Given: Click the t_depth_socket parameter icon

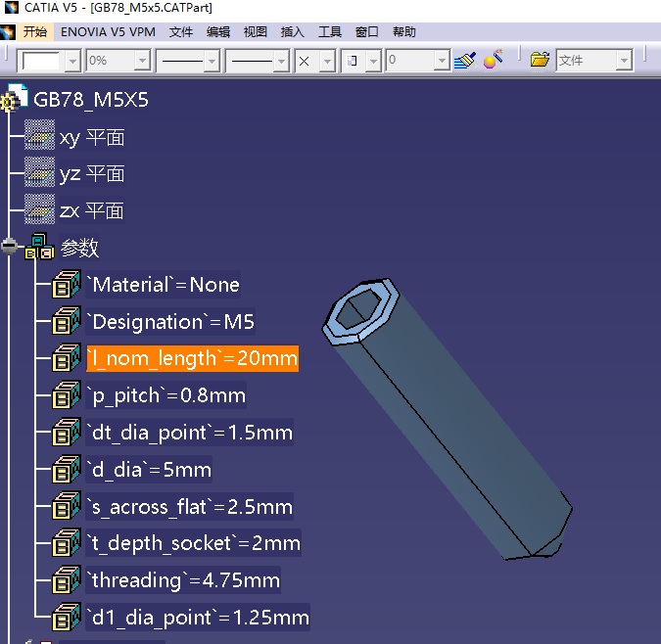Looking at the screenshot, I should click(x=67, y=543).
